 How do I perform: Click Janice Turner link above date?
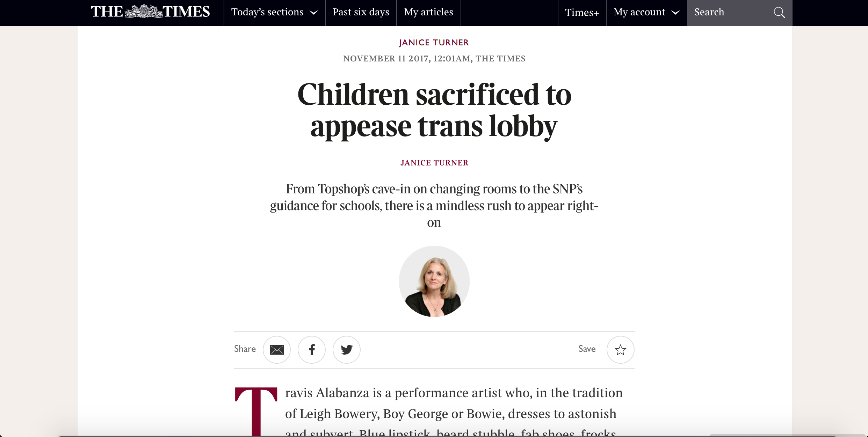coord(434,43)
